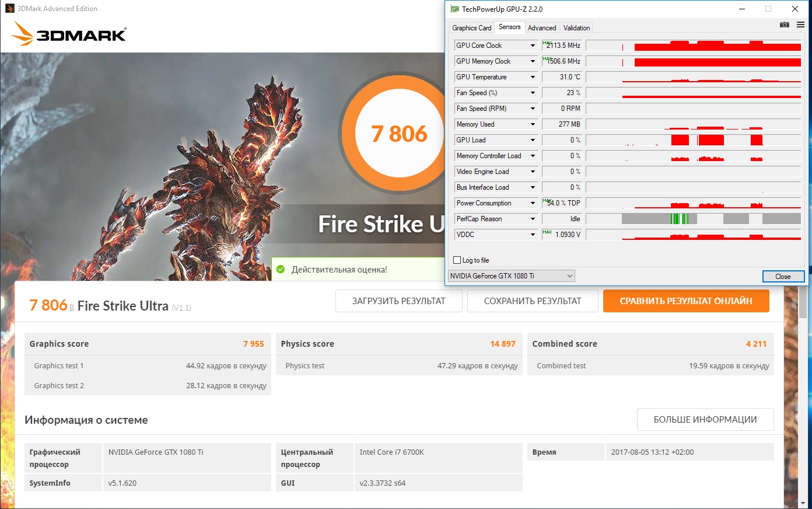
Task: Open the Video Engine Load sensor dropdown
Action: 533,172
